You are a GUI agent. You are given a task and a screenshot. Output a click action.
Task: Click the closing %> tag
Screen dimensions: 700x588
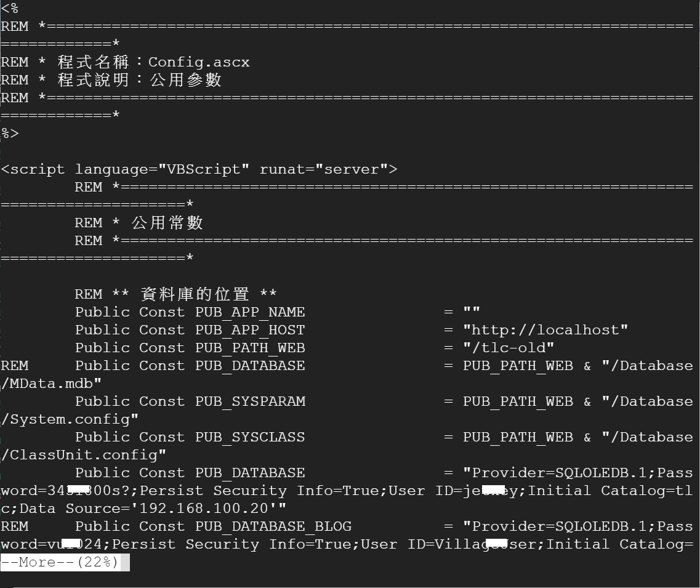tap(10, 134)
